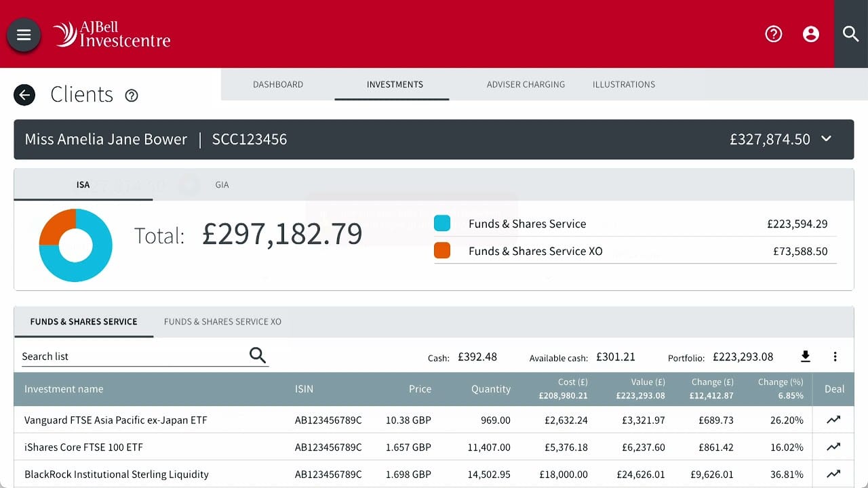Click the Portfolio amount £223,293.08

(743, 357)
